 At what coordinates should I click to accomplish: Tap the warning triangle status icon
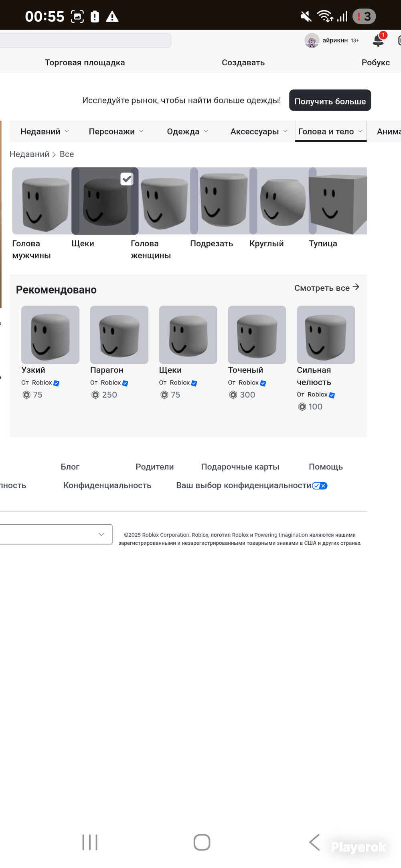112,16
